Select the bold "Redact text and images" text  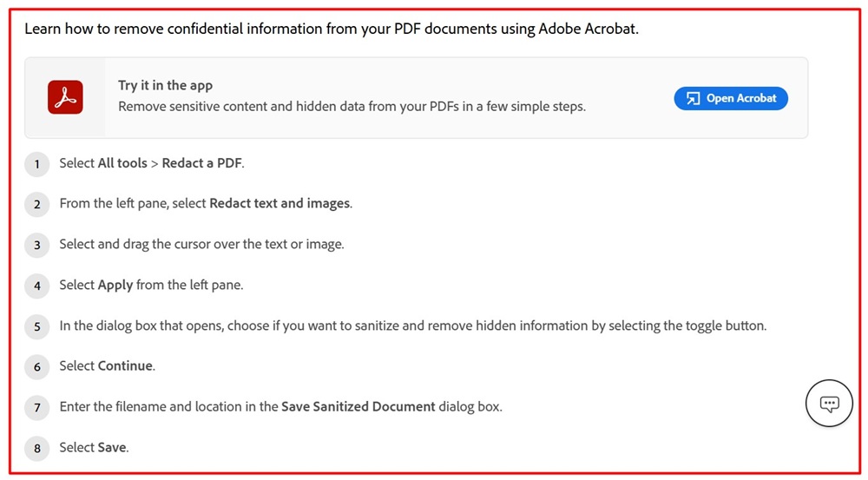coord(279,204)
